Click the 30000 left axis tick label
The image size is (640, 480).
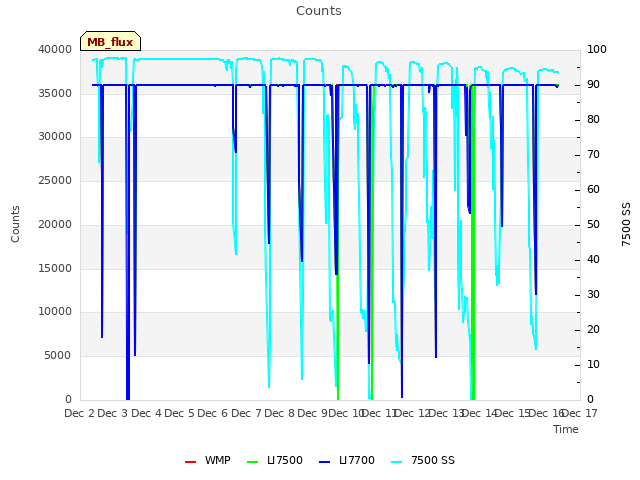click(x=55, y=137)
